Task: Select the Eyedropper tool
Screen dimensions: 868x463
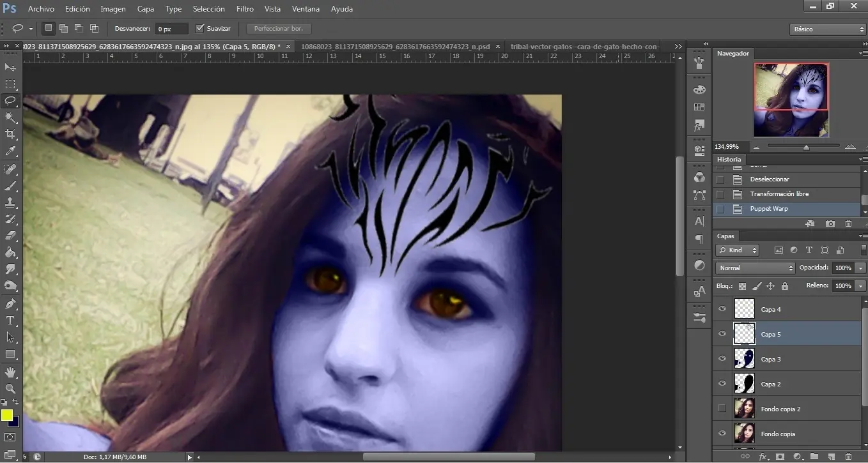Action: tap(10, 151)
